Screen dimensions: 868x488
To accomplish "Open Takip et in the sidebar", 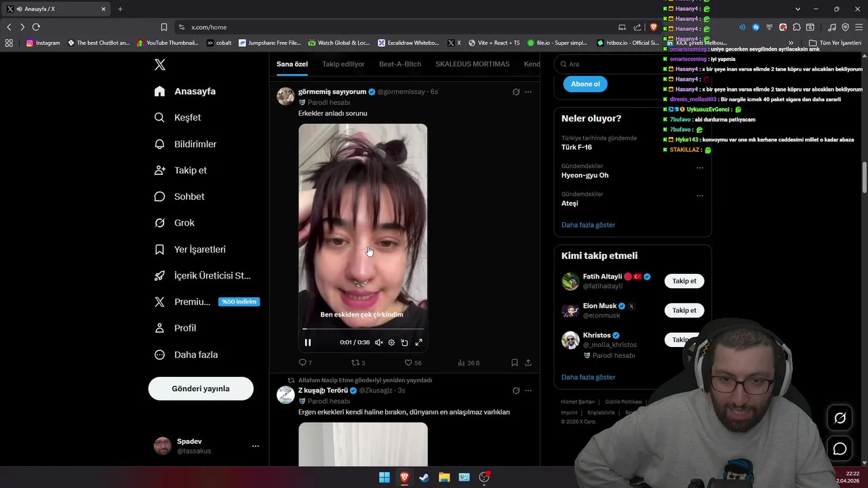I will click(x=180, y=170).
